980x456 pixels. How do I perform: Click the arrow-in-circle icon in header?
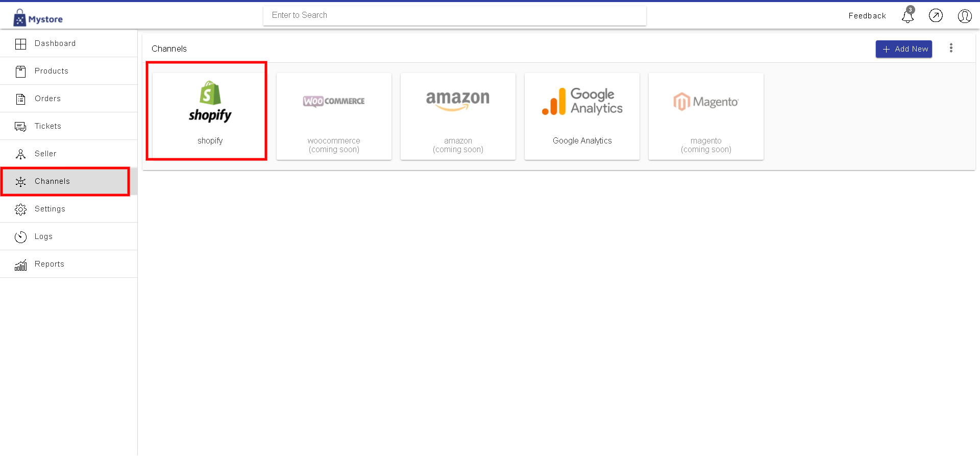pos(936,16)
